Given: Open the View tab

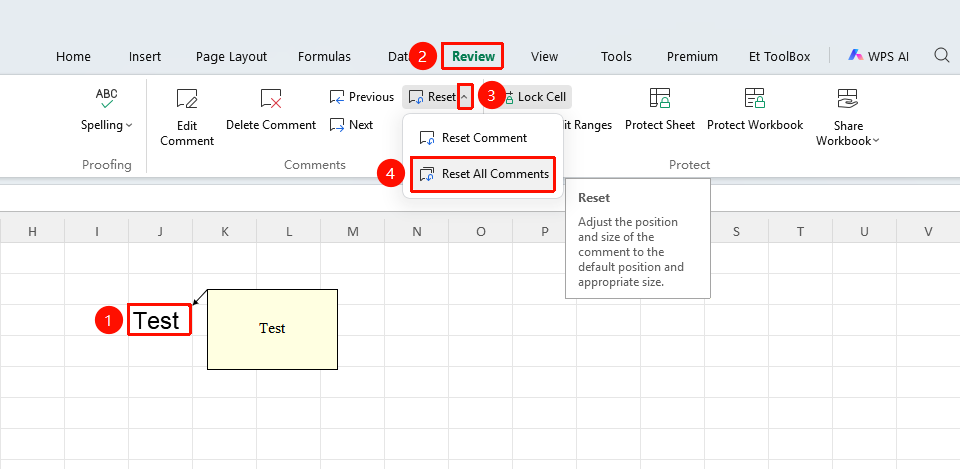Looking at the screenshot, I should point(544,57).
